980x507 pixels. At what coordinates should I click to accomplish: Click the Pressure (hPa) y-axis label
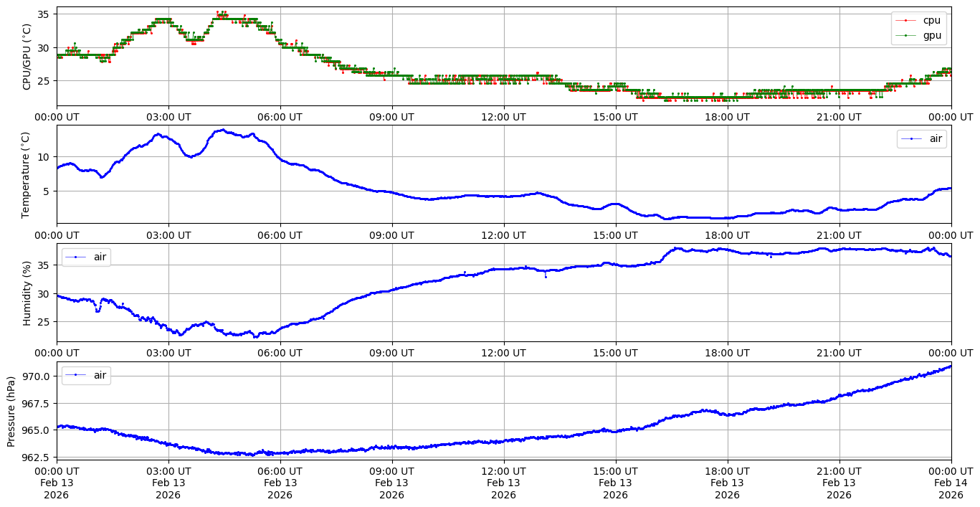[x=11, y=411]
